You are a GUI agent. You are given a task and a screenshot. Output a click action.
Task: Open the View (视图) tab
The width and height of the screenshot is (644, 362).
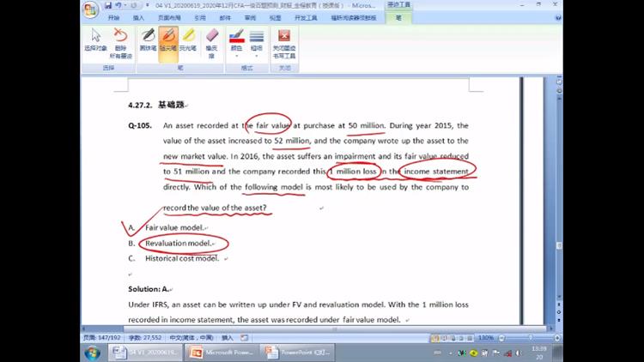(x=275, y=18)
